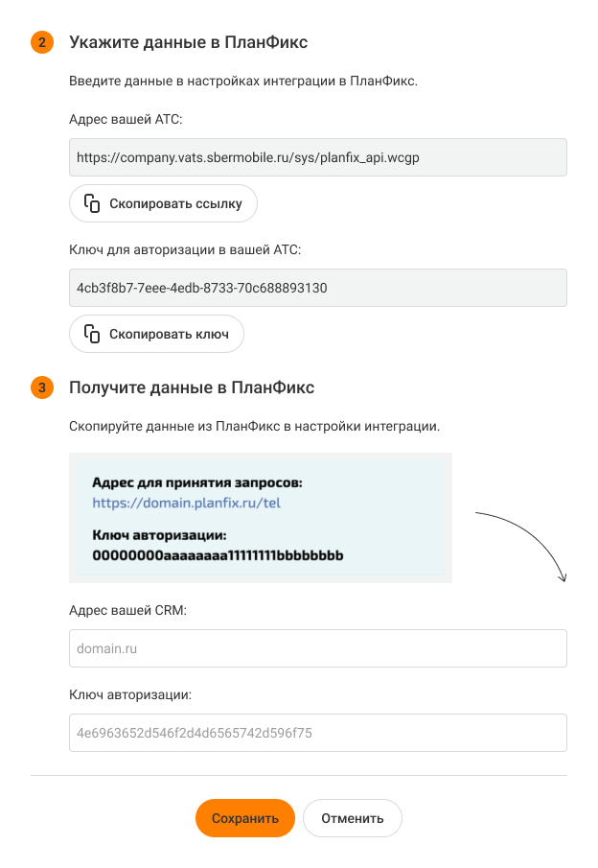The height and width of the screenshot is (868, 598).
Task: Cancel changes with the "Отменить" button
Action: [x=353, y=818]
